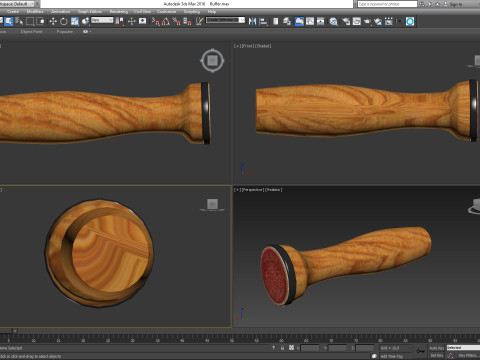This screenshot has width=480, height=360.
Task: Select the Rotate tool
Action: [x=64, y=21]
